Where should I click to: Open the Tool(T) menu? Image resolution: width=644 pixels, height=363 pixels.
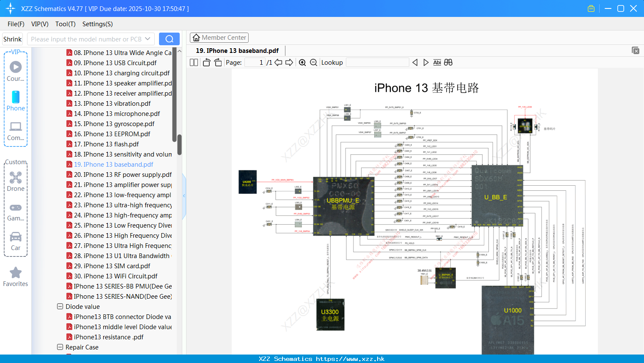pyautogui.click(x=66, y=24)
